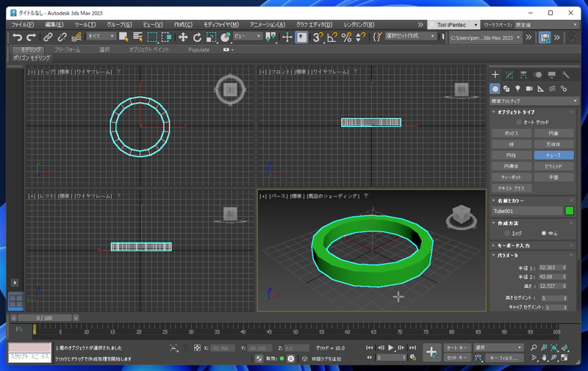Activate the Bind to Space Warp tool
588x371 pixels.
76,37
